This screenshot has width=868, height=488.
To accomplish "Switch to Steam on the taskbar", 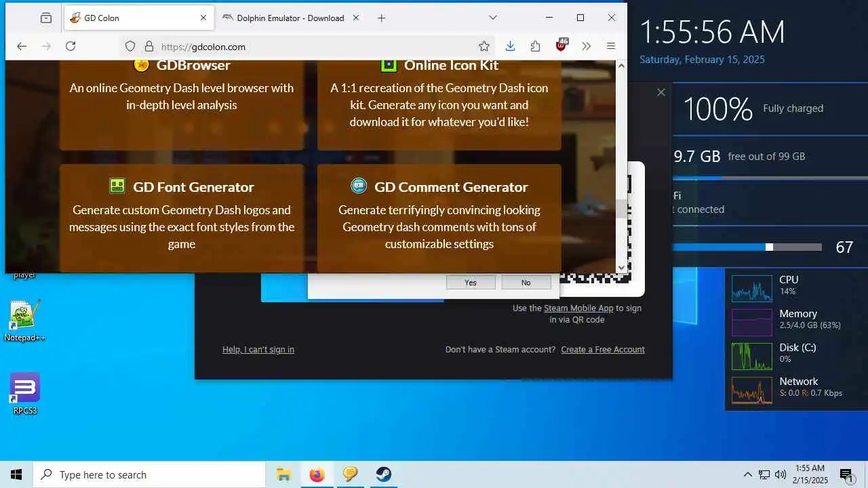I will 384,474.
